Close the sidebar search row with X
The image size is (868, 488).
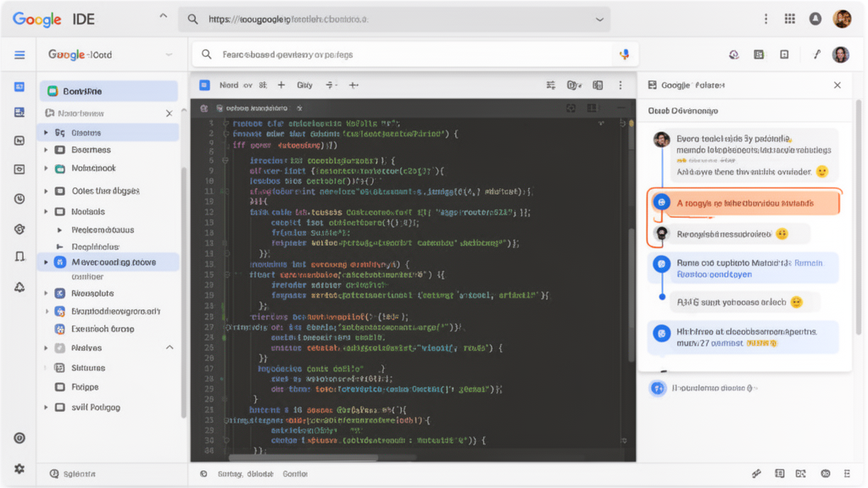[170, 113]
